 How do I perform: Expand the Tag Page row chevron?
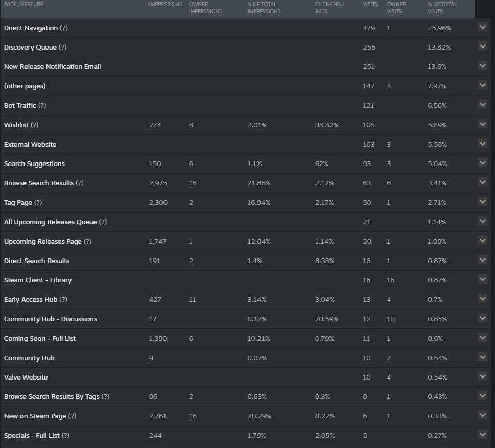pos(482,202)
